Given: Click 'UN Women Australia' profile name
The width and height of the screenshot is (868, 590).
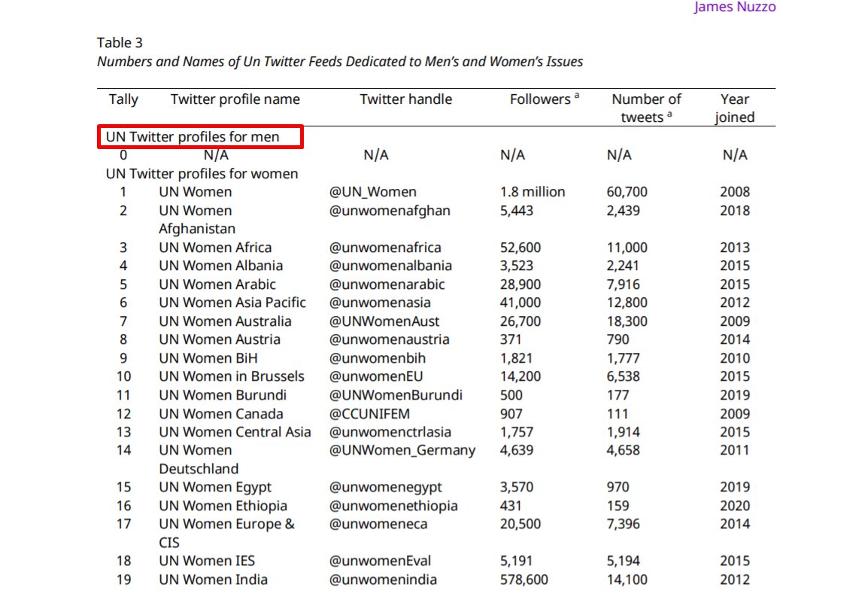Looking at the screenshot, I should click(x=225, y=322).
